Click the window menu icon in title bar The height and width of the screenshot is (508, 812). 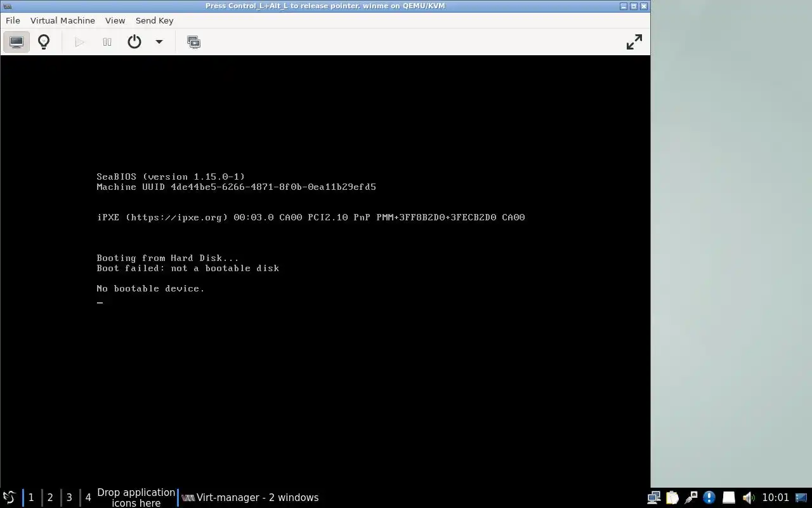pos(6,6)
